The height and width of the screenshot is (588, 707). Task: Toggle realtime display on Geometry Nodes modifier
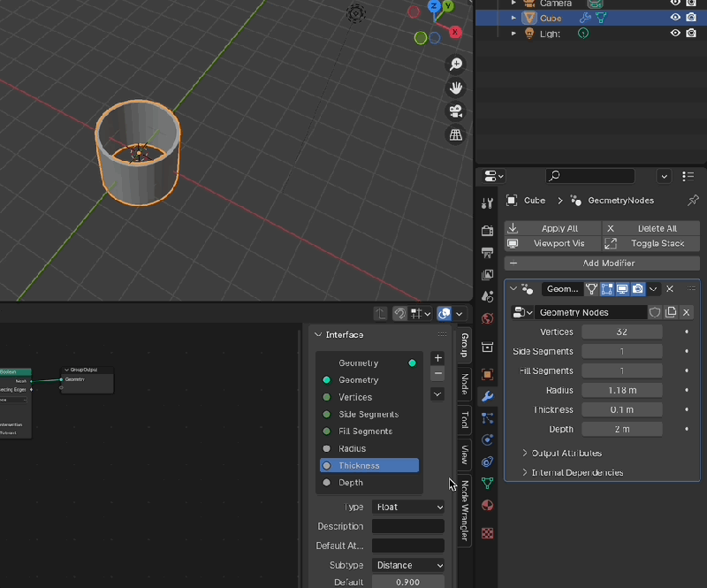pyautogui.click(x=622, y=288)
